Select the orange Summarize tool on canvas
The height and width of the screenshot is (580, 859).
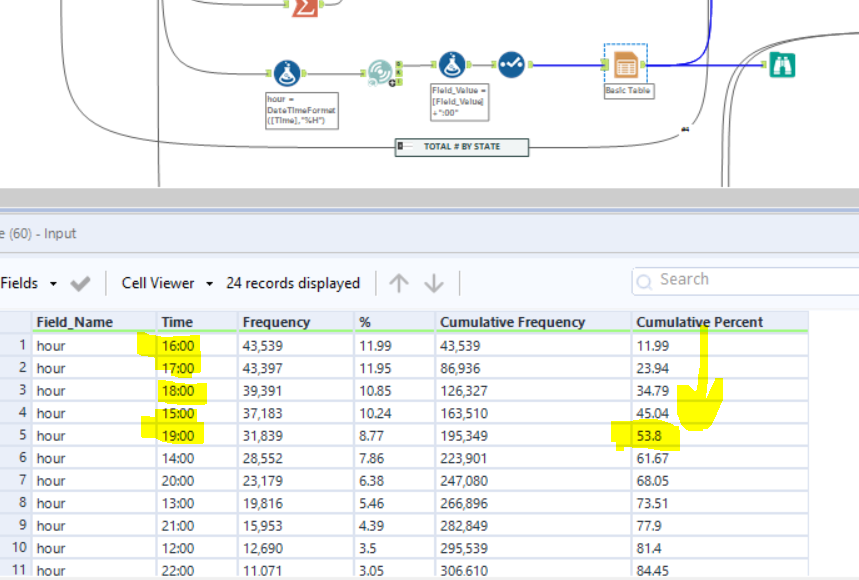point(304,5)
